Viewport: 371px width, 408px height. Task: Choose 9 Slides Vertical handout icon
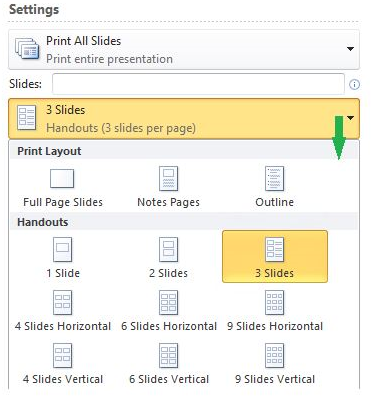[x=274, y=356]
